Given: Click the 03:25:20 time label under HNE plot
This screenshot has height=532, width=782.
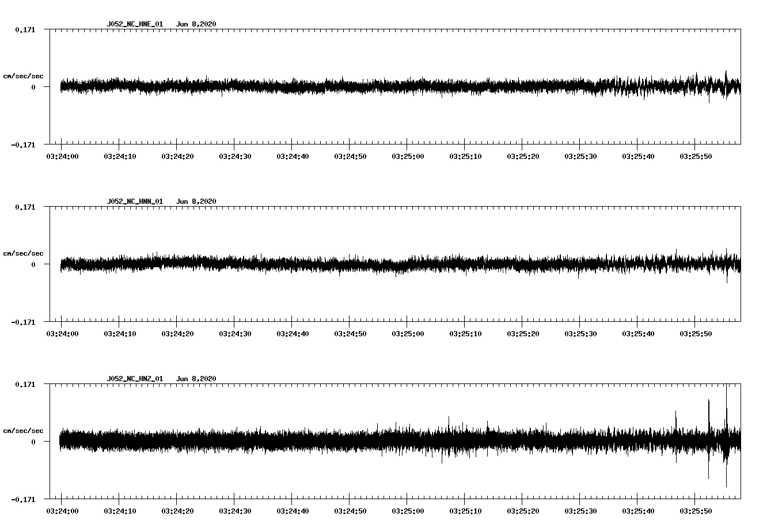Looking at the screenshot, I should tap(522, 157).
